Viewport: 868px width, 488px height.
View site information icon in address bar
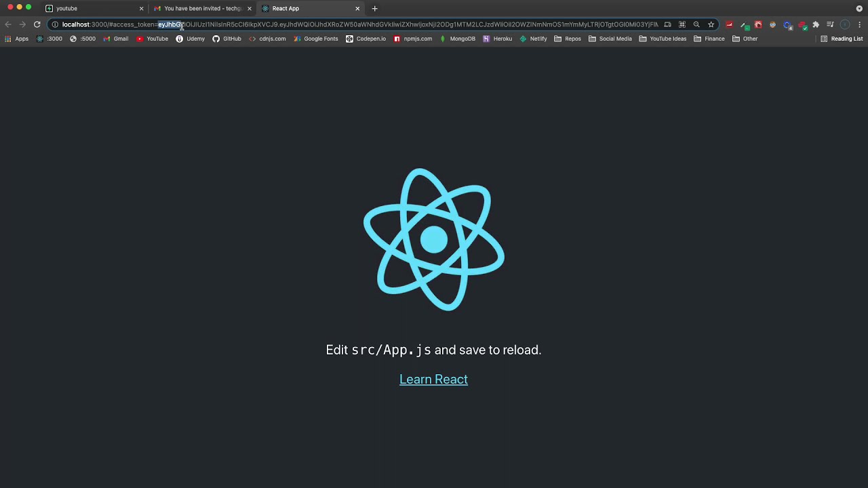pyautogui.click(x=55, y=24)
